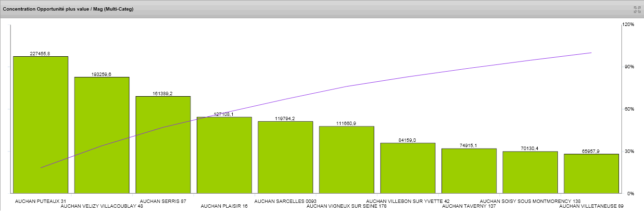Click the AUCHAN SARCELLES 0093 axis label
This screenshot has width=644, height=213.
click(285, 201)
